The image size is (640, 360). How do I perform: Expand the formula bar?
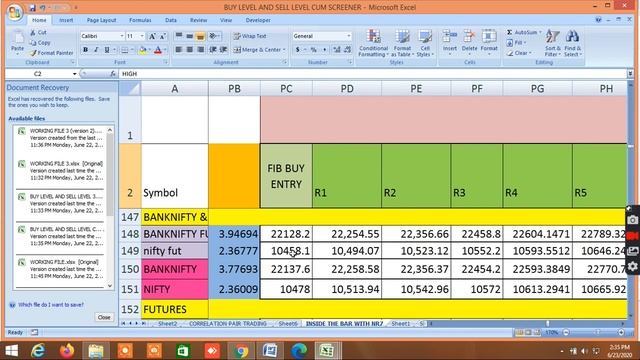630,74
